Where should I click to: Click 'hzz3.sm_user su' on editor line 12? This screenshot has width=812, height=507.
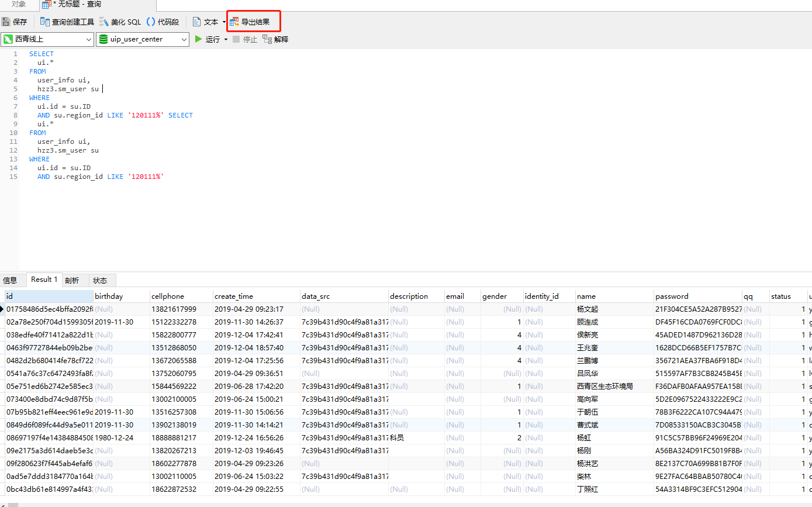coord(68,150)
